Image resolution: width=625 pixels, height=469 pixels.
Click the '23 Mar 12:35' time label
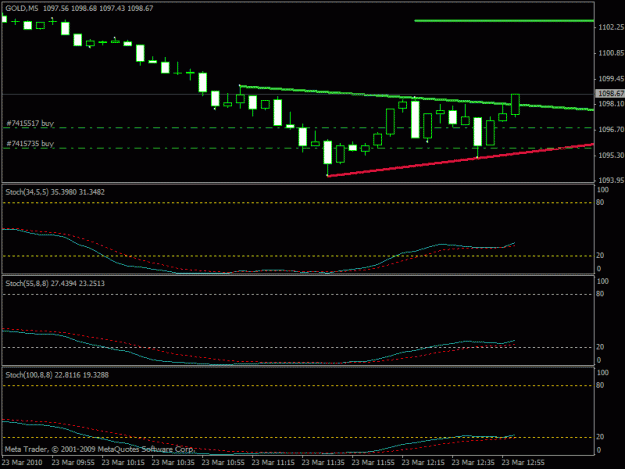pos(473,462)
